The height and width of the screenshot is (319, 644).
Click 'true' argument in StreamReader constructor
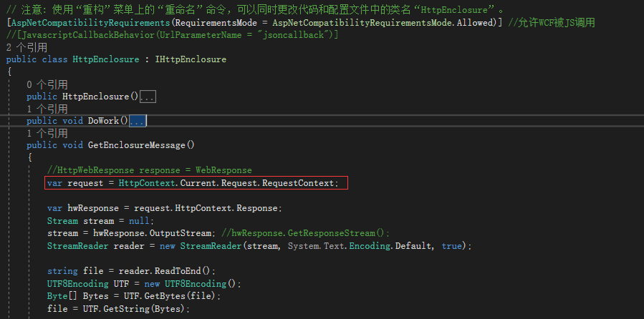point(452,246)
